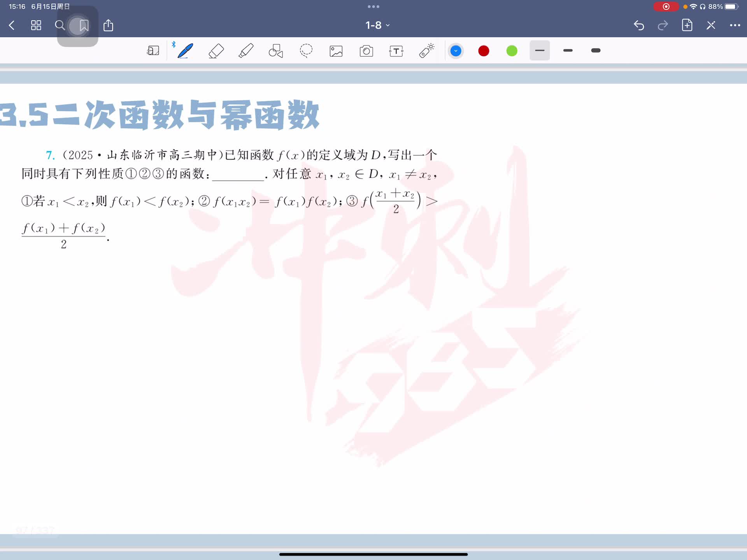
Task: Select the Eraser tool
Action: tap(216, 51)
